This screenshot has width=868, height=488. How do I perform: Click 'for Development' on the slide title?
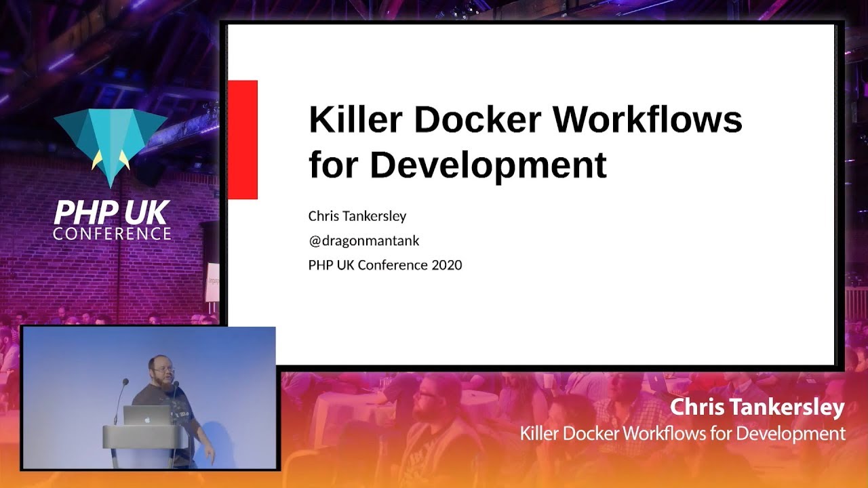click(x=458, y=165)
